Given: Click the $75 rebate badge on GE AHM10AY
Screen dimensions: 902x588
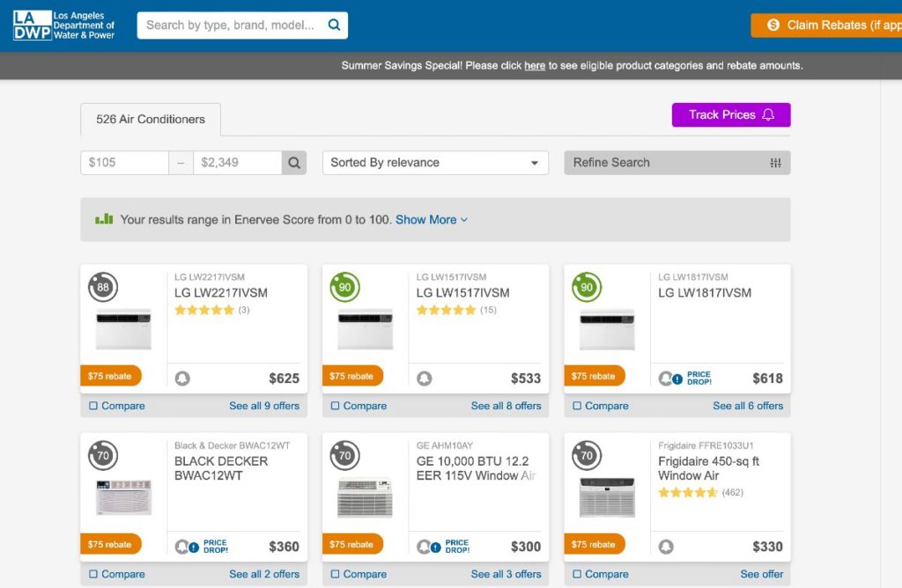Looking at the screenshot, I should [352, 544].
